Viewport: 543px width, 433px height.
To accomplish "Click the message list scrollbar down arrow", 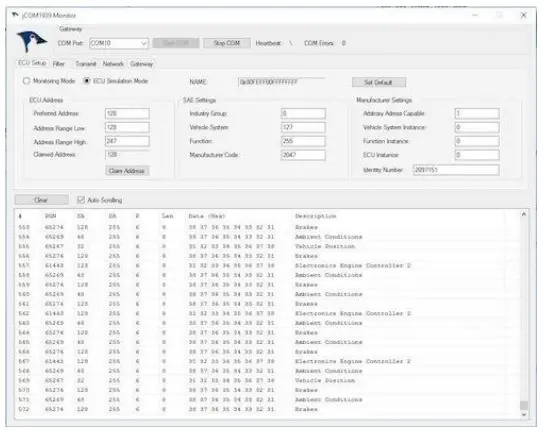I will coord(524,414).
